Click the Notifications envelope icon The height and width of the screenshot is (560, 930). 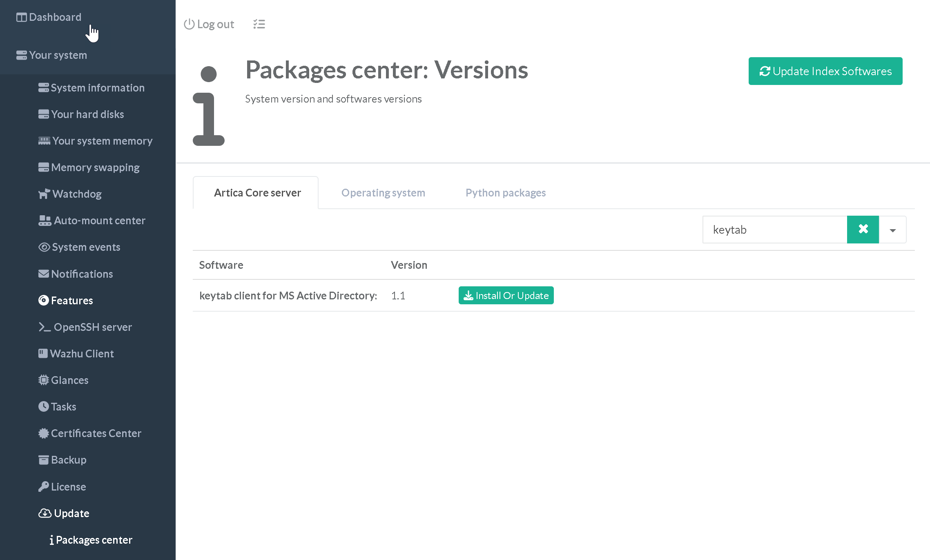click(x=43, y=274)
